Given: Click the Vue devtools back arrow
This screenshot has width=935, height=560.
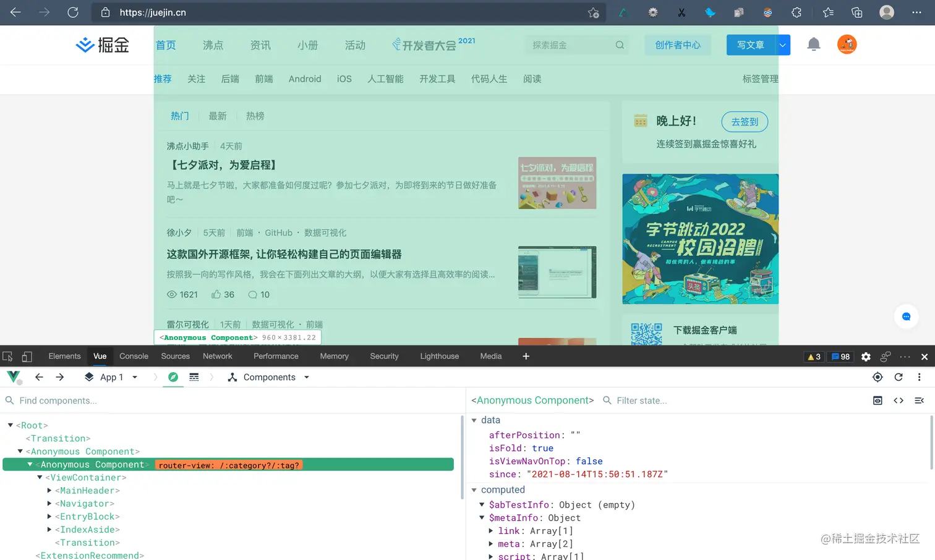Looking at the screenshot, I should [39, 377].
